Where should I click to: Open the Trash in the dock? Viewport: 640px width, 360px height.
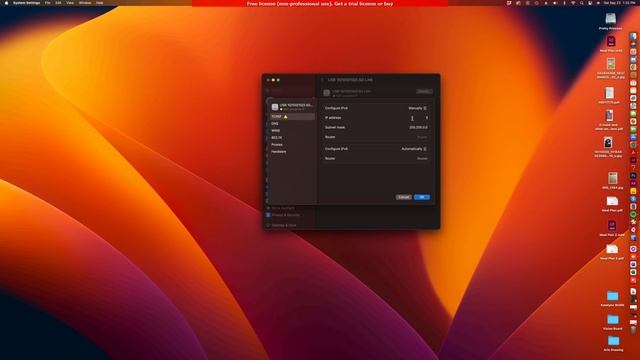[x=633, y=329]
